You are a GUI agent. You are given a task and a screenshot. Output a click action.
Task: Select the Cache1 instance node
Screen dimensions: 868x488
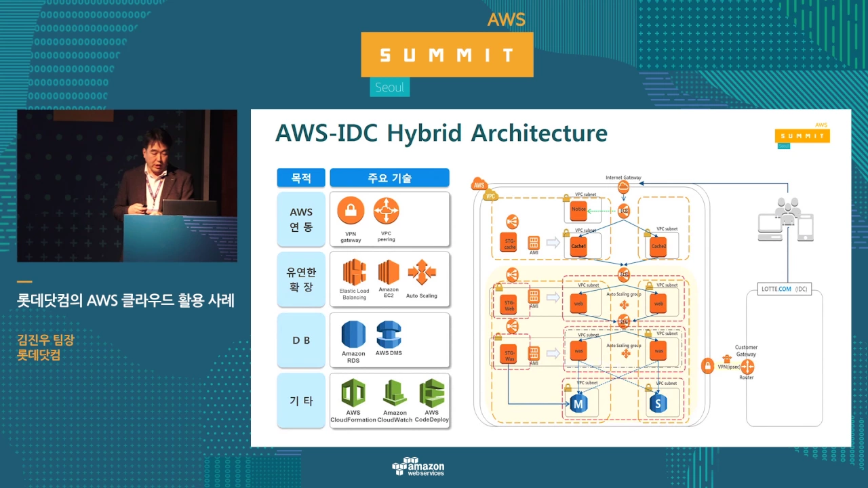(578, 247)
